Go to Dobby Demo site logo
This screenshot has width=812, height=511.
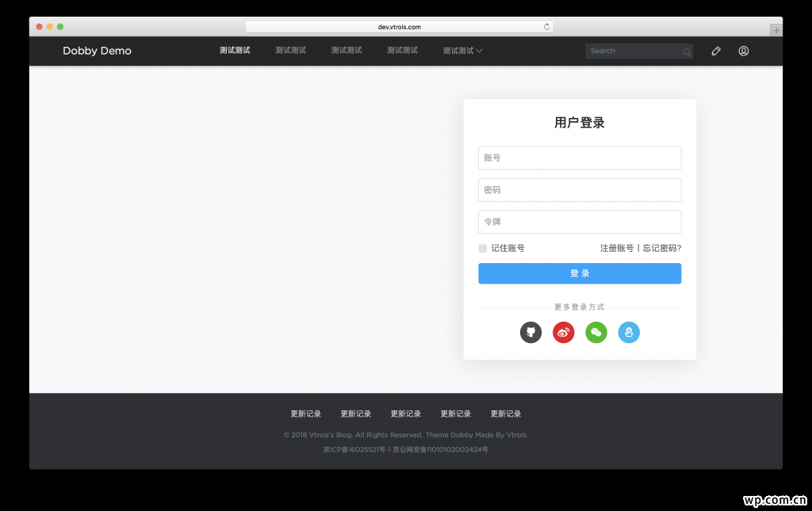coord(97,51)
